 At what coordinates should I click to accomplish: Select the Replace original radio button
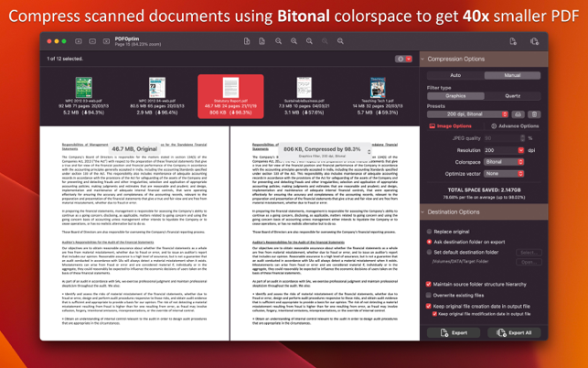pyautogui.click(x=429, y=232)
